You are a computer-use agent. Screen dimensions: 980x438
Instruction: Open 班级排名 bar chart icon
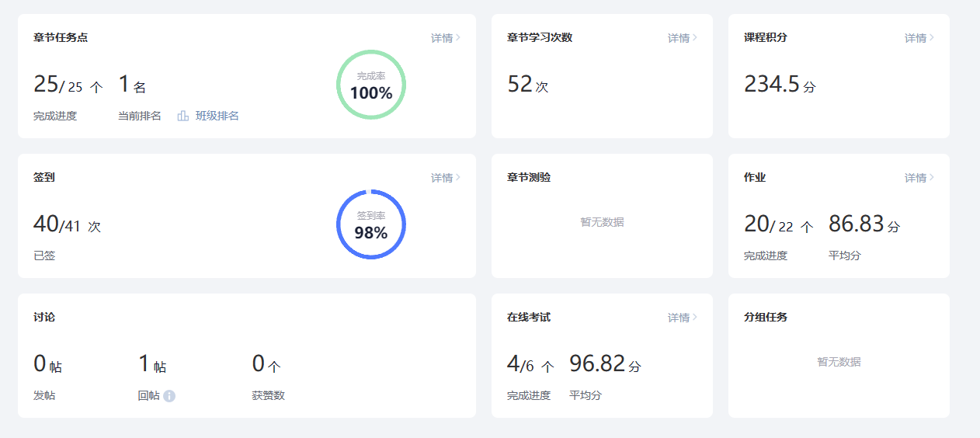point(183,116)
